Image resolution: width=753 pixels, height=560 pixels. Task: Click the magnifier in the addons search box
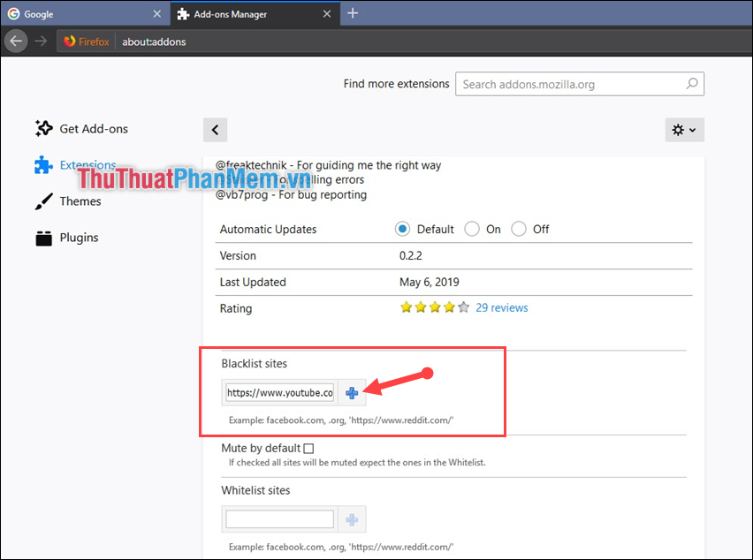coord(692,84)
